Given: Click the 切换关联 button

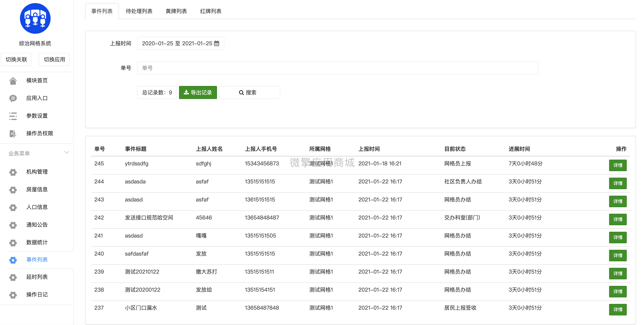Looking at the screenshot, I should click(16, 59).
